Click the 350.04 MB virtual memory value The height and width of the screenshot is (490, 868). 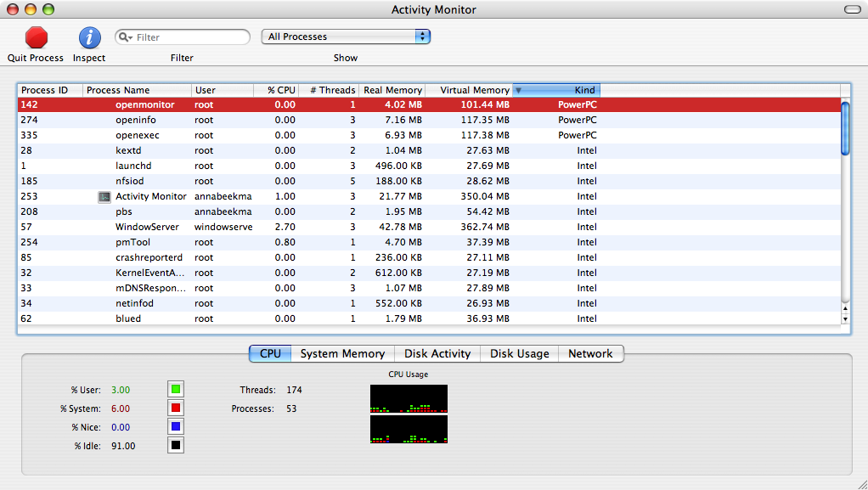point(485,196)
